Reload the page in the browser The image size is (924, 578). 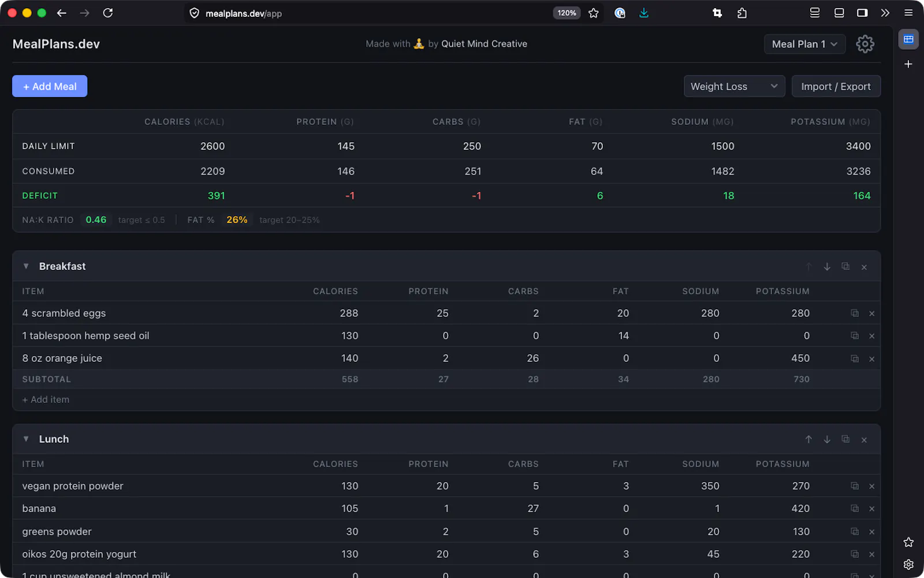108,13
